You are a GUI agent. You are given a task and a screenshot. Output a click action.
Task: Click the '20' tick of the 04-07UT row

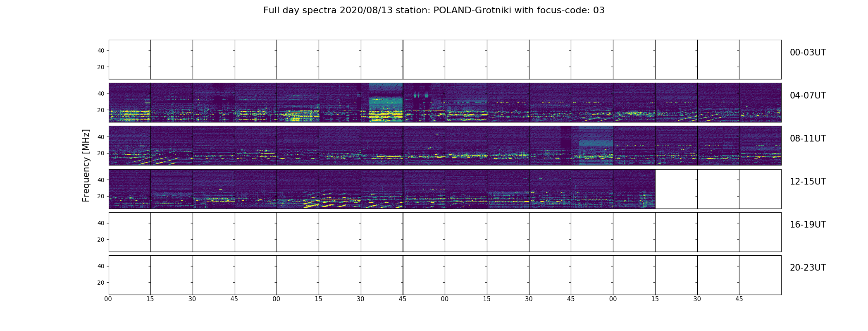pos(101,110)
